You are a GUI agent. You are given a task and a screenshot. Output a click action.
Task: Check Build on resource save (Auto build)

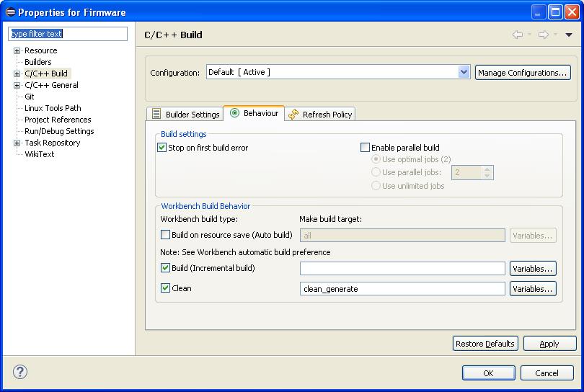tap(165, 235)
